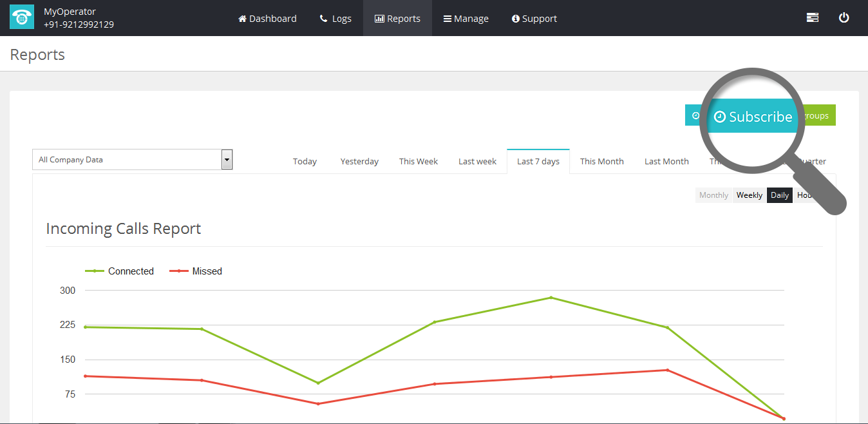Image resolution: width=868 pixels, height=424 pixels.
Task: Choose the Weekly interval option
Action: point(750,195)
